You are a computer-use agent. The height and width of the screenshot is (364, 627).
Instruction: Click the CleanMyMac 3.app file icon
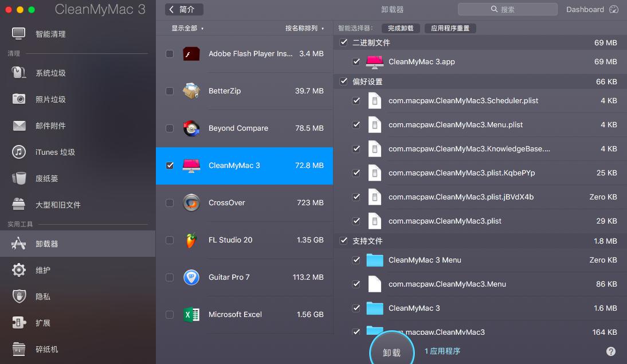[x=375, y=61]
